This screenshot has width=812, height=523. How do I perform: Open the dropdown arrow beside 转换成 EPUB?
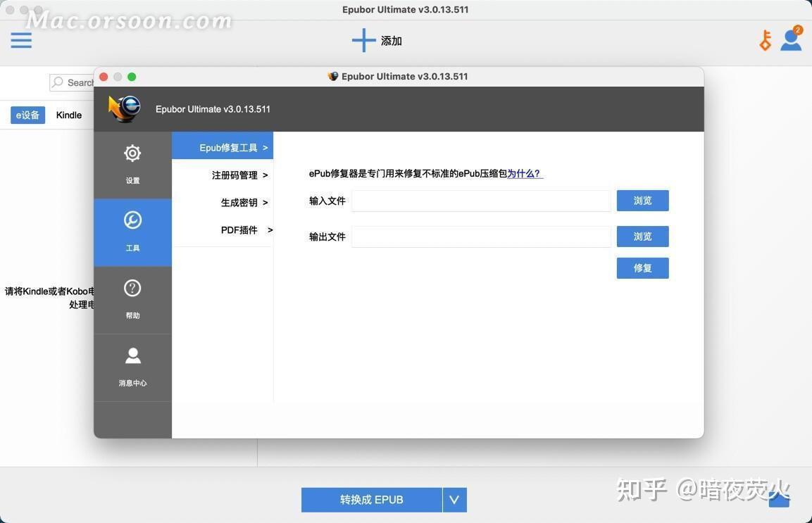[x=454, y=499]
